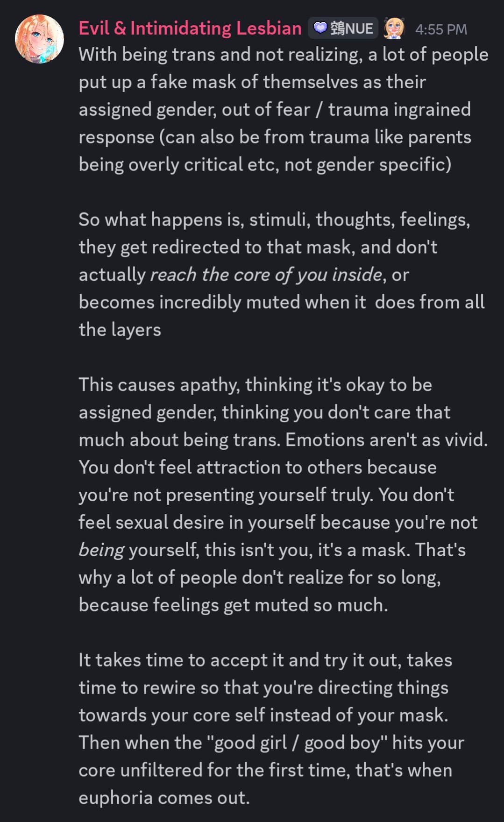Click the blonde chibi role icon beside the tag
The height and width of the screenshot is (822, 504).
pos(394,28)
